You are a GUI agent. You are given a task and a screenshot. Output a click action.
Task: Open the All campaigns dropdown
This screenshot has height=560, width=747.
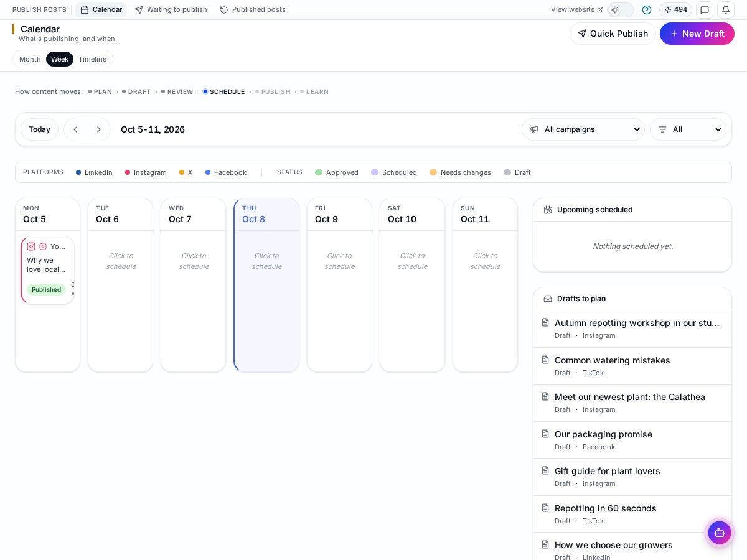click(583, 129)
